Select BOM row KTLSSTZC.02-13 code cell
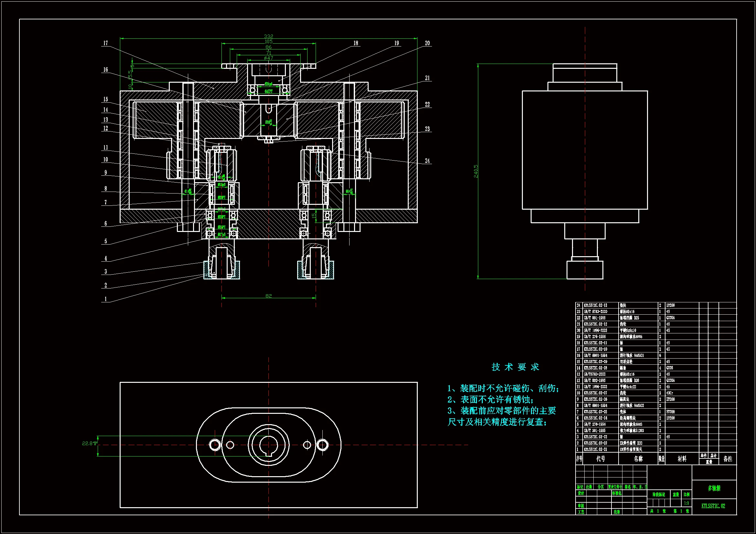The height and width of the screenshot is (534, 756). pos(595,305)
